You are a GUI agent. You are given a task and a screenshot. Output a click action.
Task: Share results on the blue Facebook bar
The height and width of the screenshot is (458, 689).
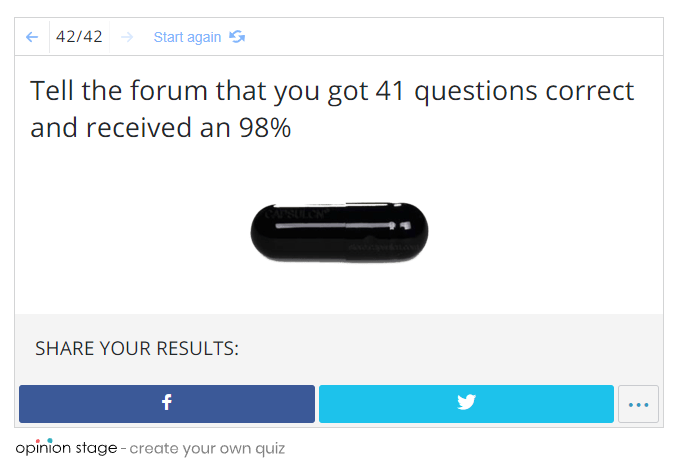pos(167,404)
